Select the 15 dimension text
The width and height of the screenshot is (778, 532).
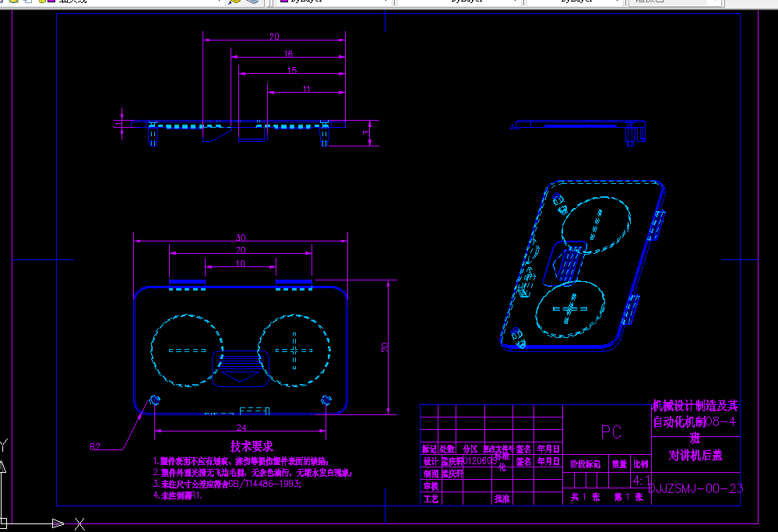(292, 70)
